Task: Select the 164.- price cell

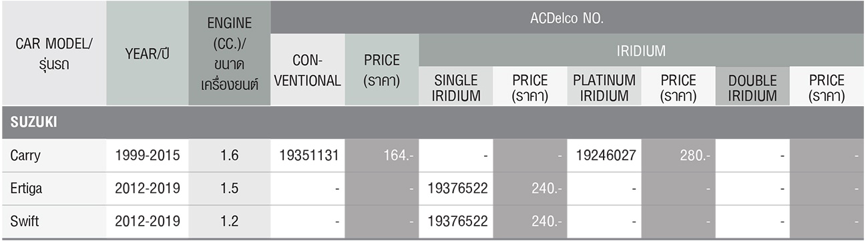Action: (x=382, y=156)
